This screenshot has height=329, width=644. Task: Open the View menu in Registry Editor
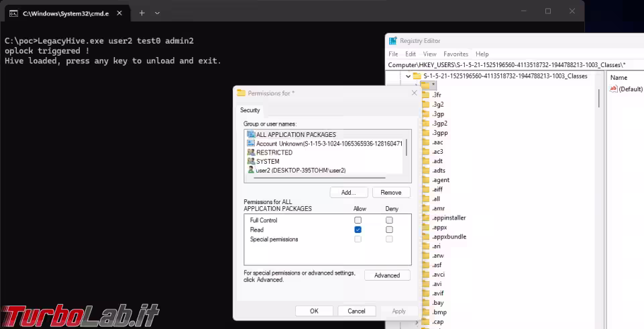[x=429, y=54]
